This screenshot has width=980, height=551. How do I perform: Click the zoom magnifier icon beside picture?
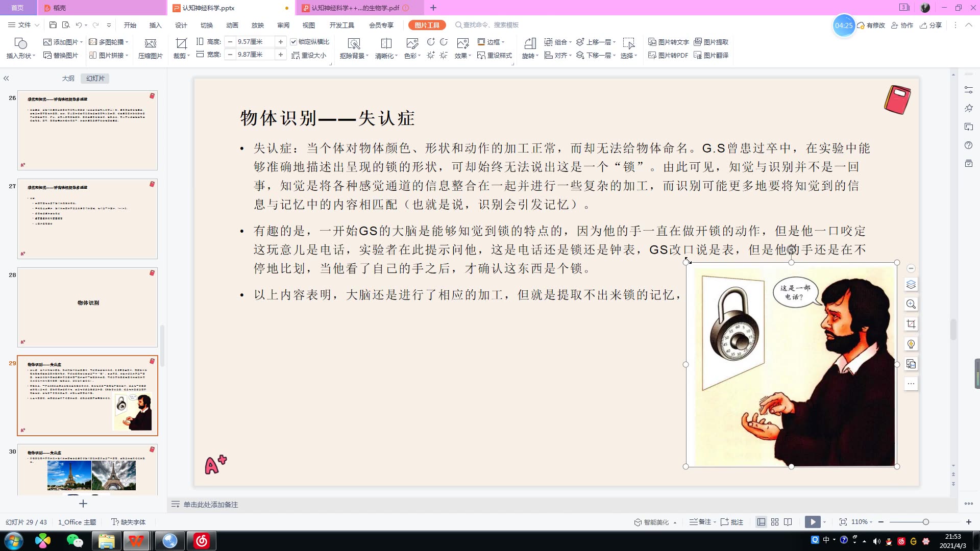click(x=911, y=304)
